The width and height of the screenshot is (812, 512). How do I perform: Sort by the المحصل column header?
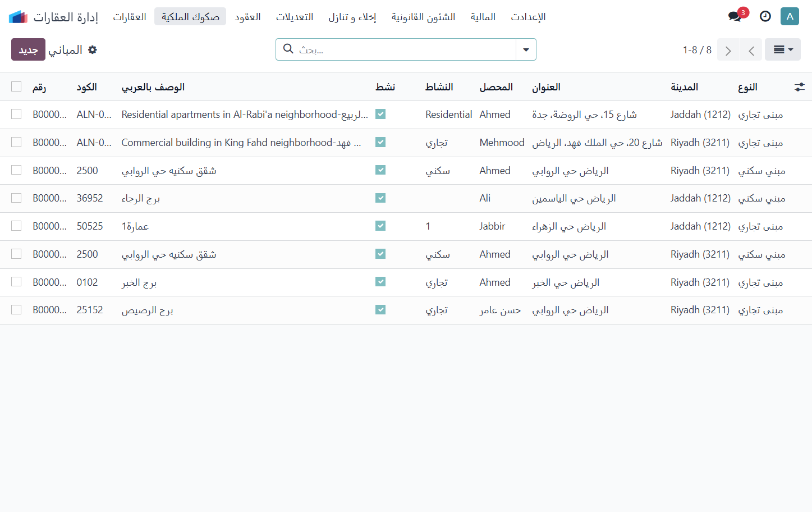coord(496,87)
